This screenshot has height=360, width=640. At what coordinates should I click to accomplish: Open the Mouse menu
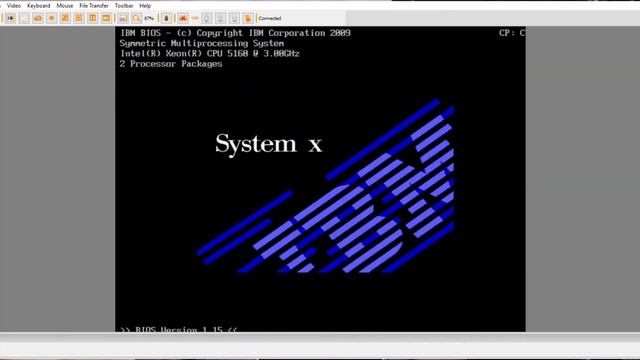pyautogui.click(x=64, y=6)
